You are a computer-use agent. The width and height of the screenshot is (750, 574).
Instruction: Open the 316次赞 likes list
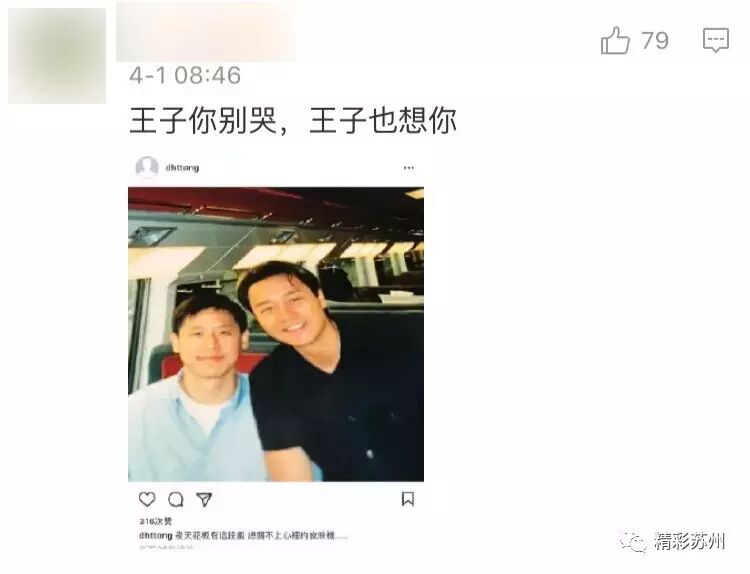click(155, 521)
